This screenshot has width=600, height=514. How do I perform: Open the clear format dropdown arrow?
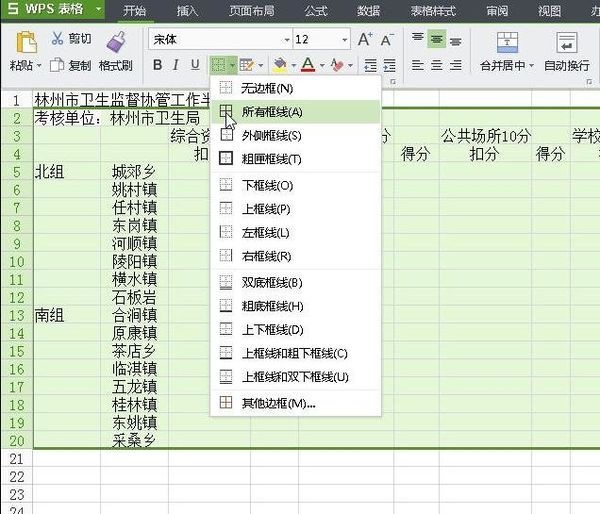click(x=350, y=65)
